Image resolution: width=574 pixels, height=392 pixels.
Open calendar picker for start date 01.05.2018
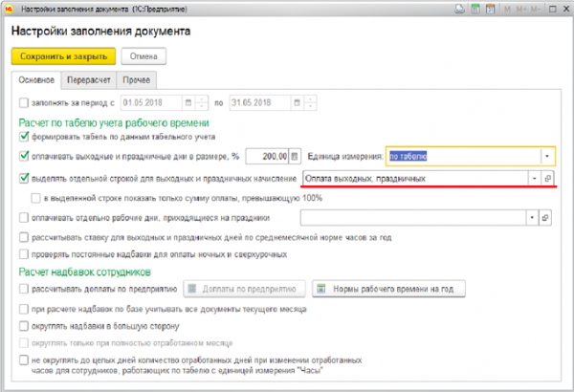[x=201, y=103]
